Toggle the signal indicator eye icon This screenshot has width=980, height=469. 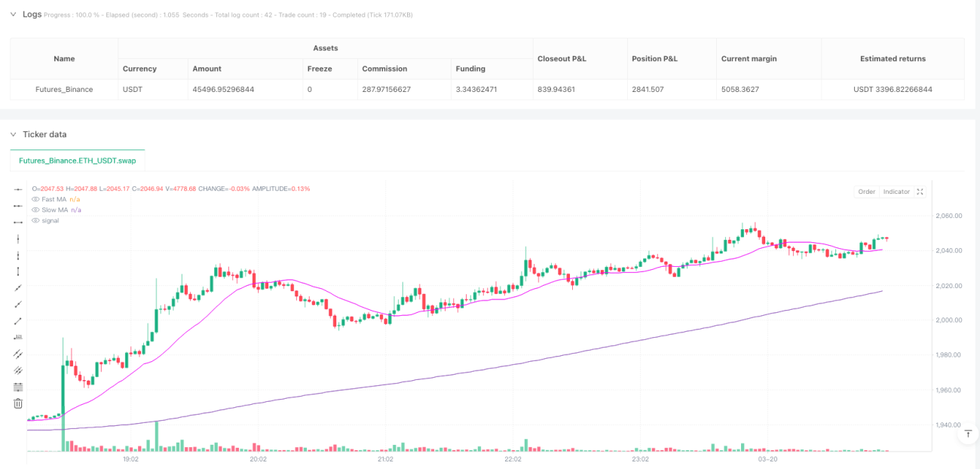tap(35, 220)
